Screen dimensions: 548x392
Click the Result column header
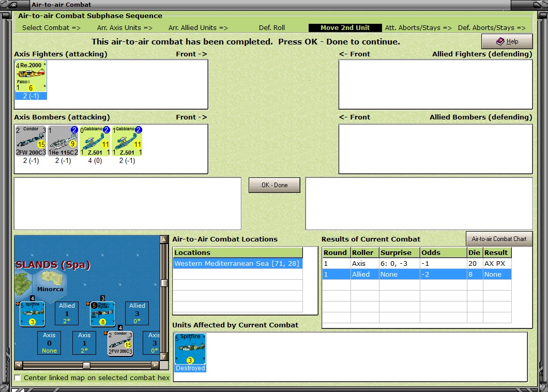[x=497, y=252]
